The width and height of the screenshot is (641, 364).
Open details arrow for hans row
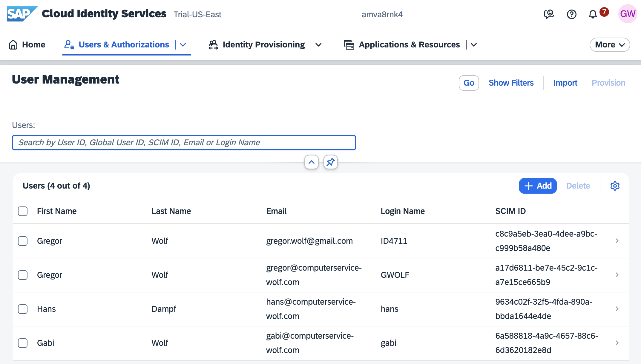click(617, 309)
